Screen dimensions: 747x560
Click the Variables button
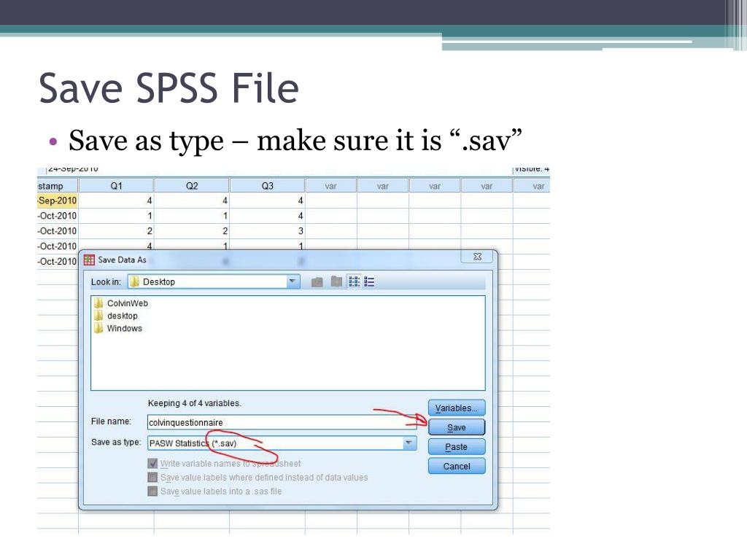(456, 408)
